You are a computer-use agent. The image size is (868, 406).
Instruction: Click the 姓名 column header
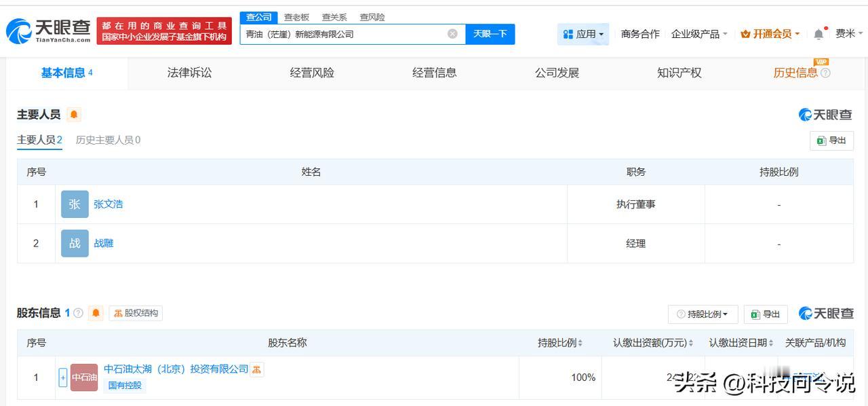[x=311, y=172]
